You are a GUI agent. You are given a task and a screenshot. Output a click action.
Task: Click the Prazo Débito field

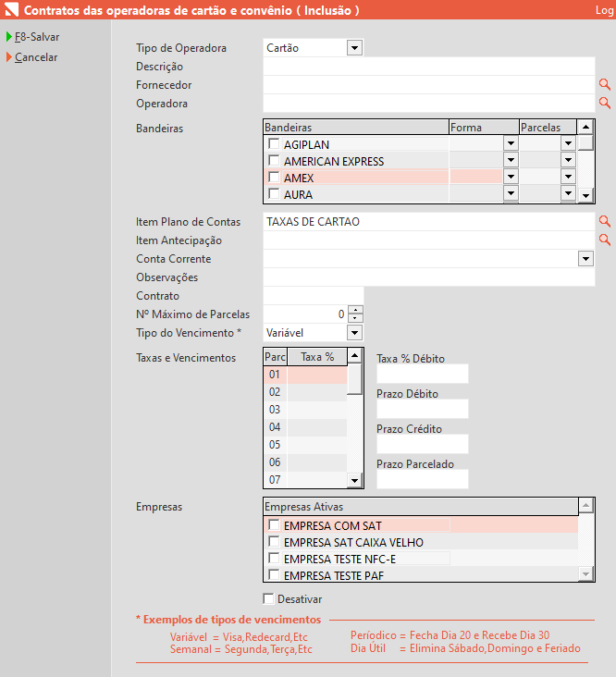(422, 409)
